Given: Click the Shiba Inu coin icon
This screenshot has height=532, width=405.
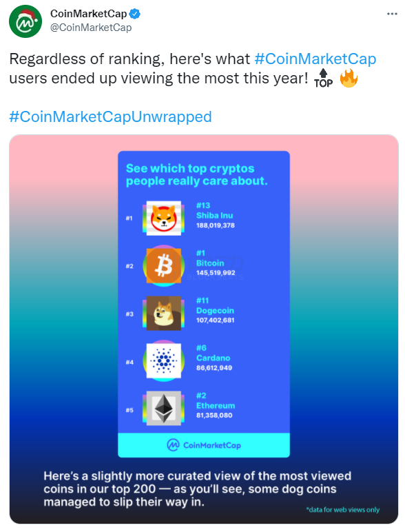Looking at the screenshot, I should (163, 218).
